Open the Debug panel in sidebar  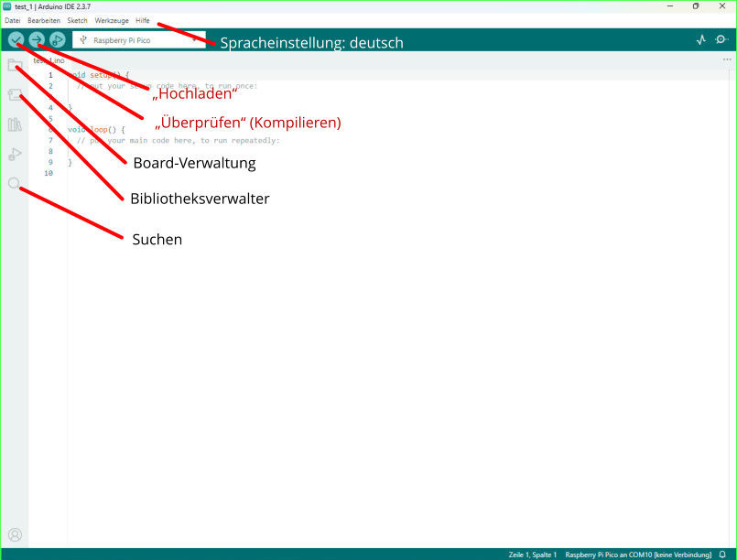coord(15,154)
